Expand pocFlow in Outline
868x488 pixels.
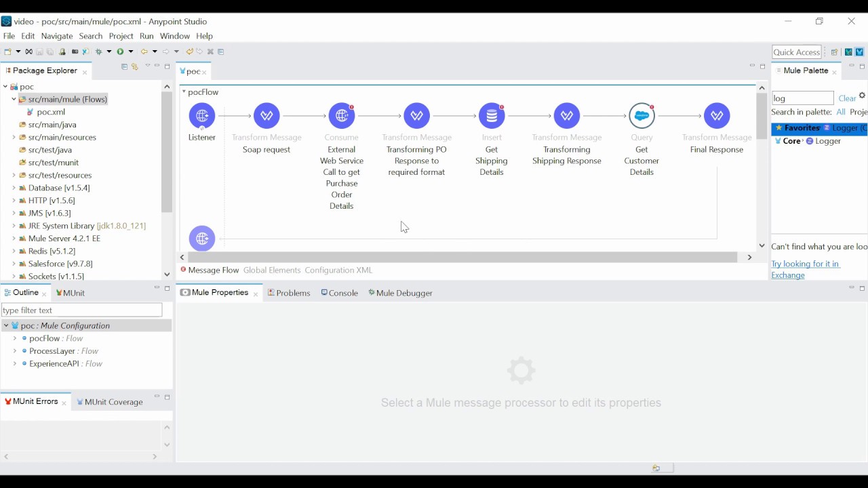click(15, 339)
